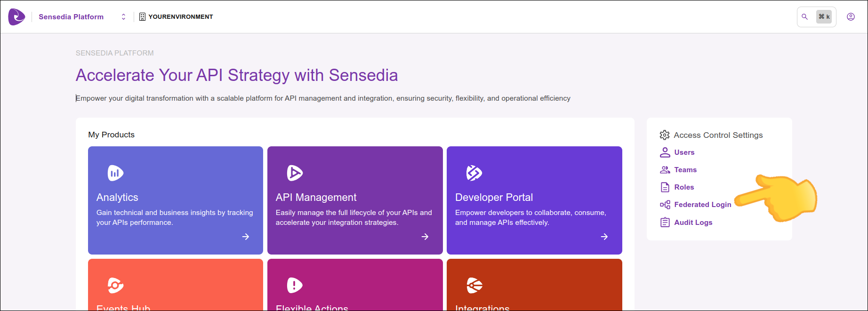
Task: Open Developer Portal using its arrow
Action: click(604, 237)
